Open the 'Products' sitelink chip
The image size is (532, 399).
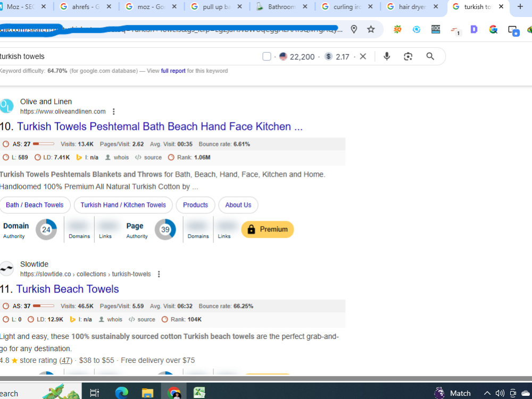195,205
